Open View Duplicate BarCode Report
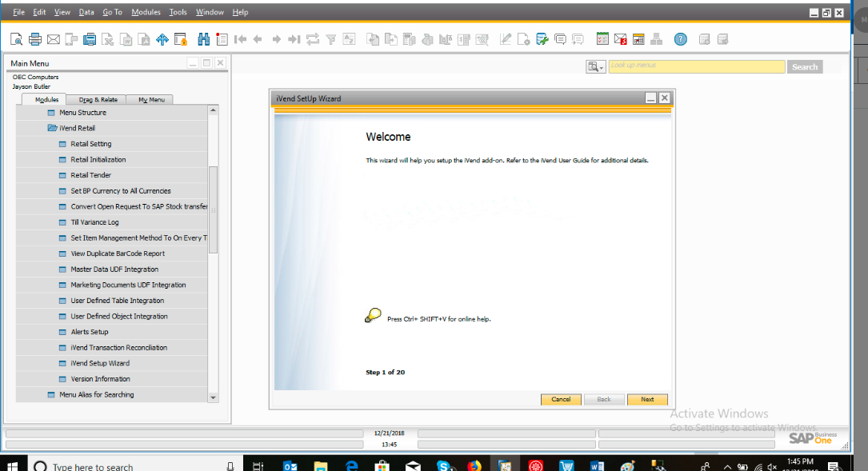 click(118, 253)
